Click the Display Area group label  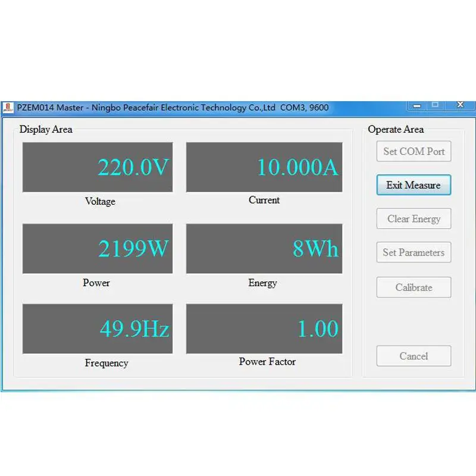[x=46, y=129]
